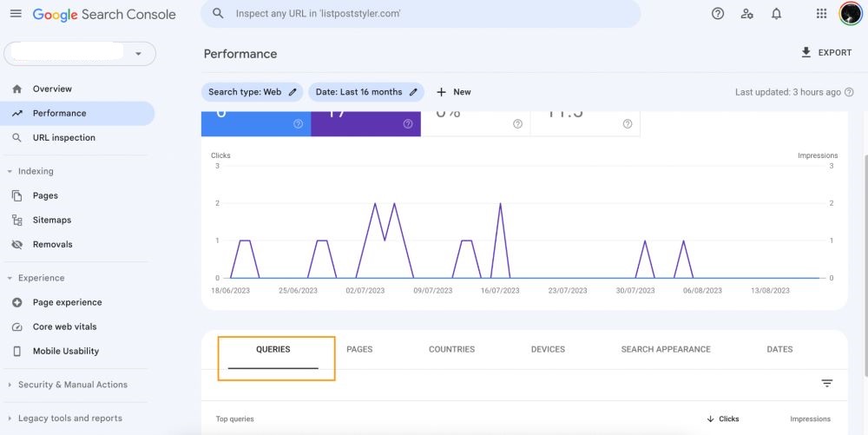This screenshot has width=868, height=435.
Task: Click the Performance page heading
Action: pos(240,54)
